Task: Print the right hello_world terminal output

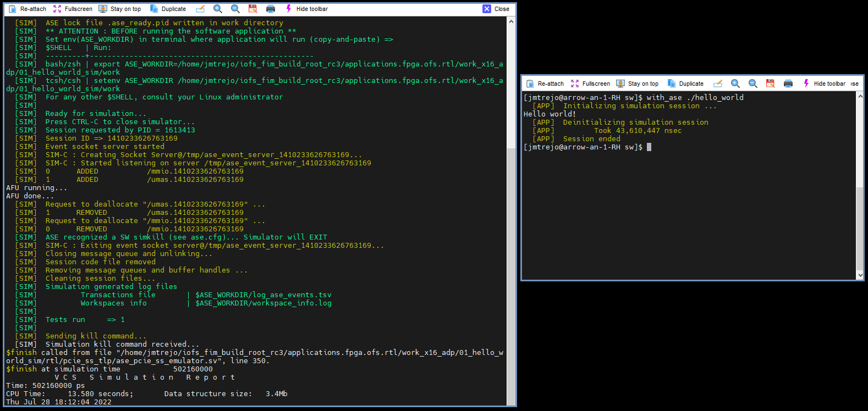Action: 788,84
